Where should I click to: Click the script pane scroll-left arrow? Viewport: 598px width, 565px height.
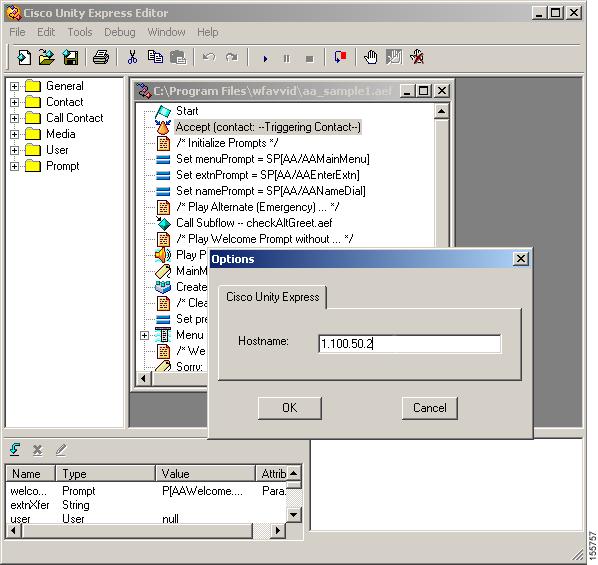coord(143,378)
